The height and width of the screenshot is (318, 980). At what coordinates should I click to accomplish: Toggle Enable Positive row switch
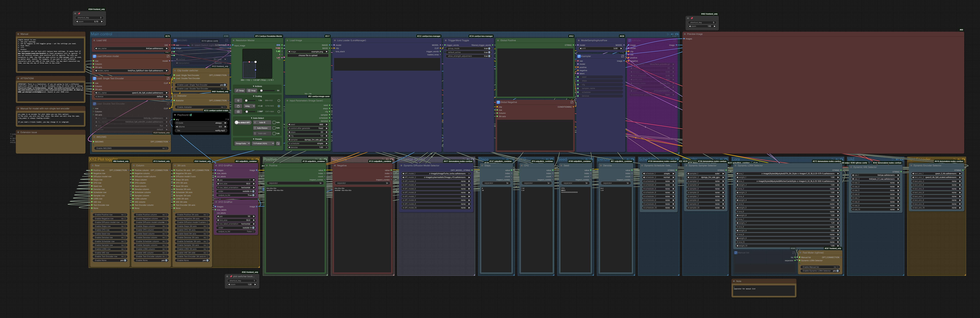pyautogui.click(x=110, y=215)
